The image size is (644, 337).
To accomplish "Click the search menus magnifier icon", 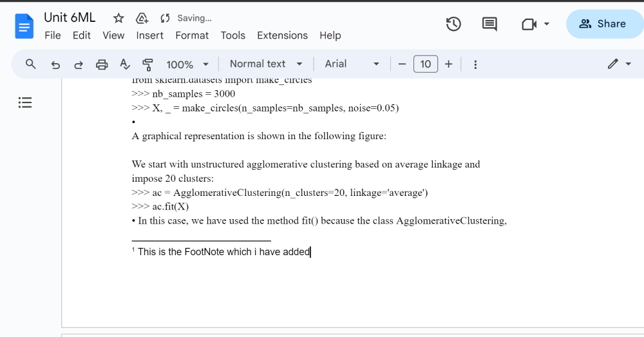I will pos(30,64).
